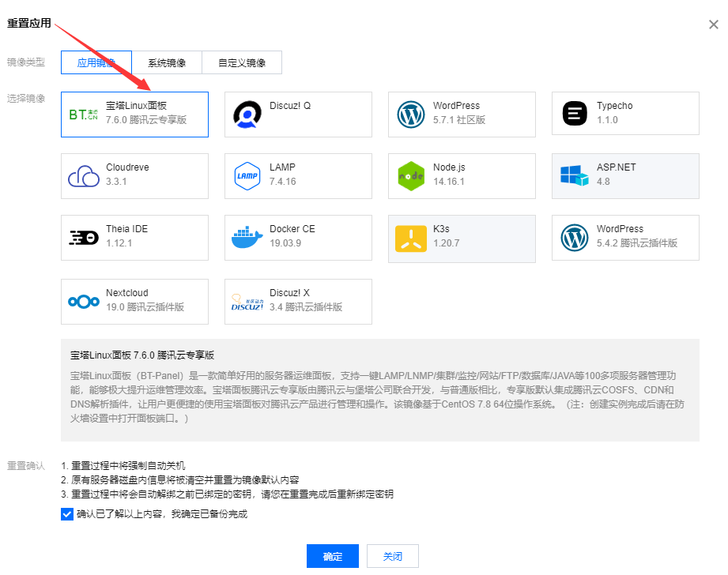This screenshot has width=728, height=575.
Task: Click the 选择镜像 label
Action: (26, 99)
